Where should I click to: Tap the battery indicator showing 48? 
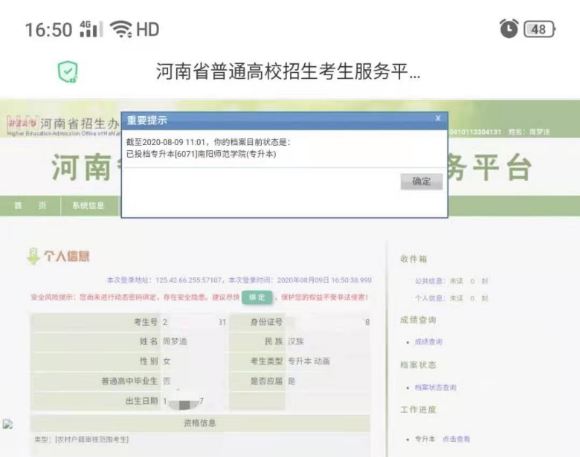539,29
